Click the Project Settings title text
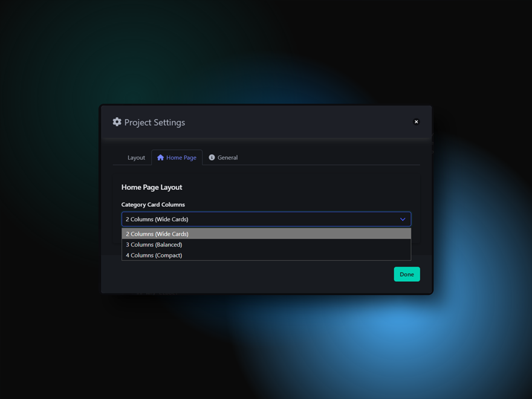 pyautogui.click(x=155, y=123)
